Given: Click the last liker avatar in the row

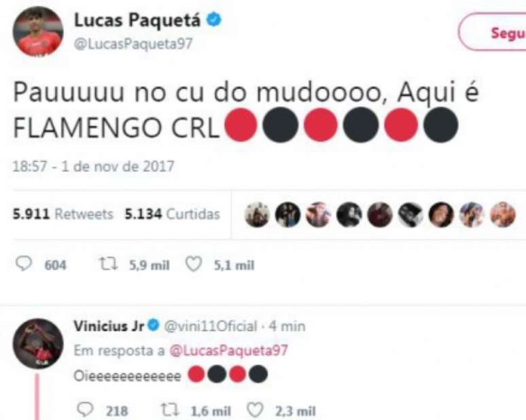Looking at the screenshot, I should pyautogui.click(x=503, y=214).
